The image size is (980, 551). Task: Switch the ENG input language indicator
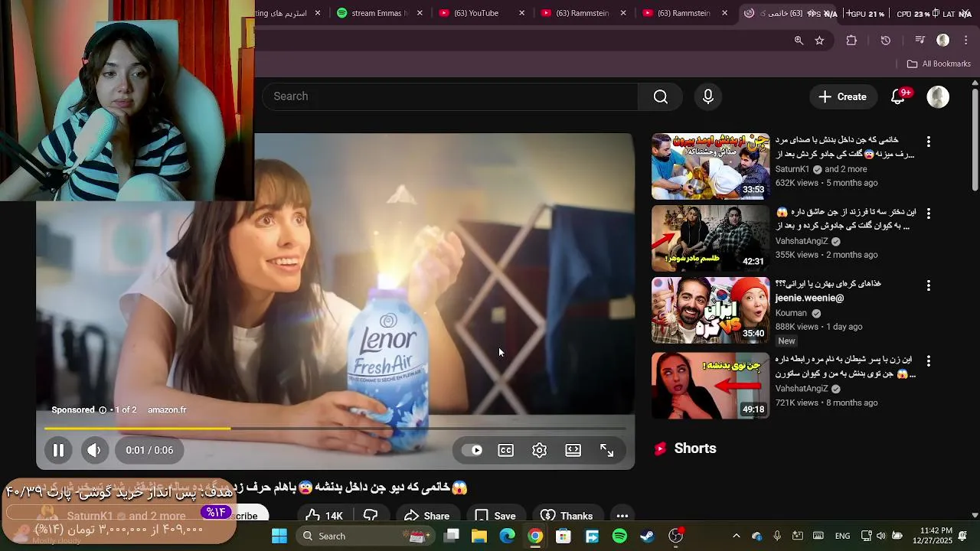842,536
